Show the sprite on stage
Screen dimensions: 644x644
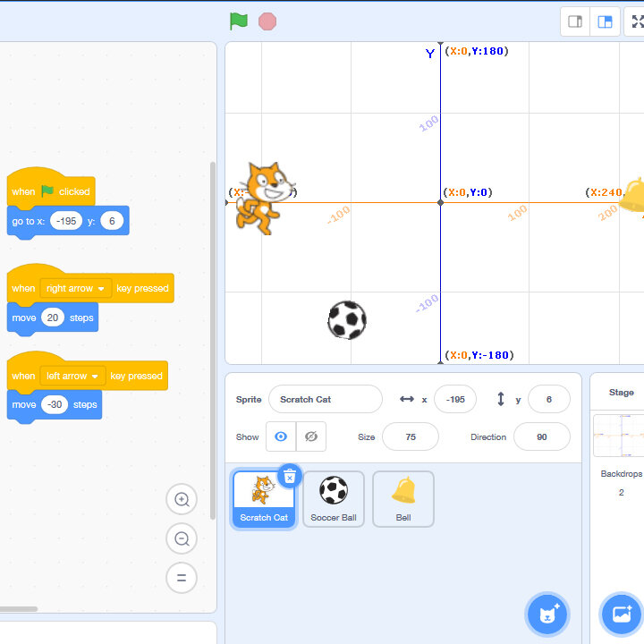pyautogui.click(x=281, y=436)
